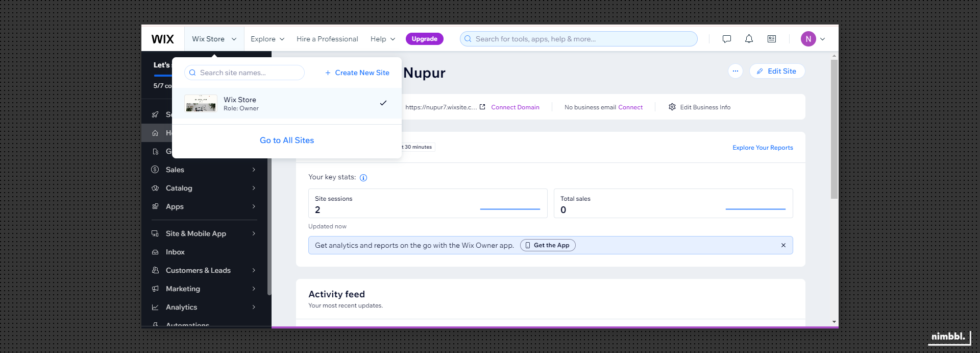The height and width of the screenshot is (353, 980).
Task: Click the checkmark on Wix Store site
Action: (383, 103)
